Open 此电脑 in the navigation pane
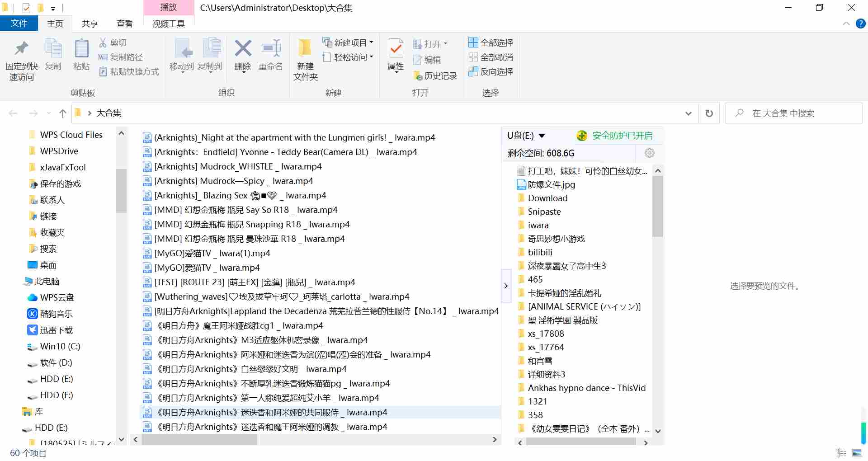 (42, 281)
